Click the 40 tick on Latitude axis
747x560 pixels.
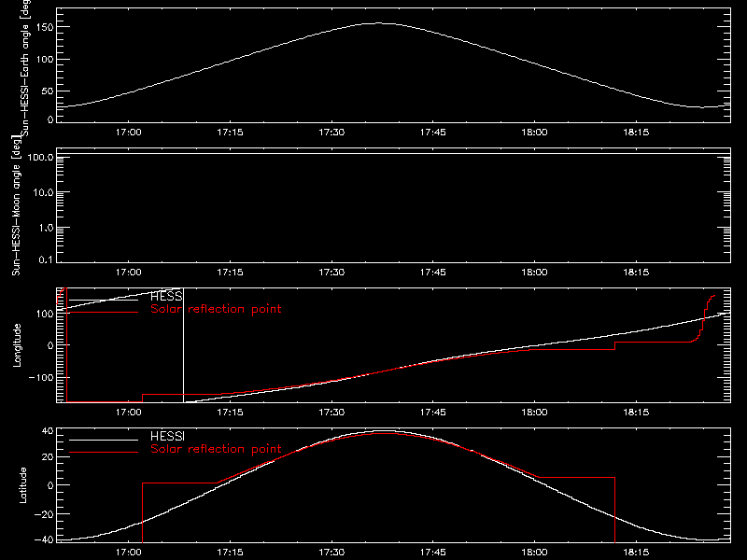(48, 431)
